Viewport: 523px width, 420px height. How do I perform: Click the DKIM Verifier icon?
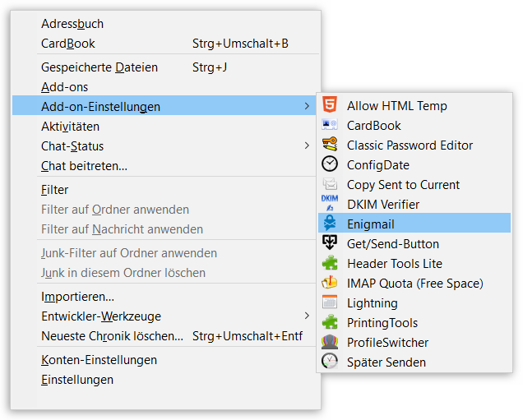click(330, 204)
